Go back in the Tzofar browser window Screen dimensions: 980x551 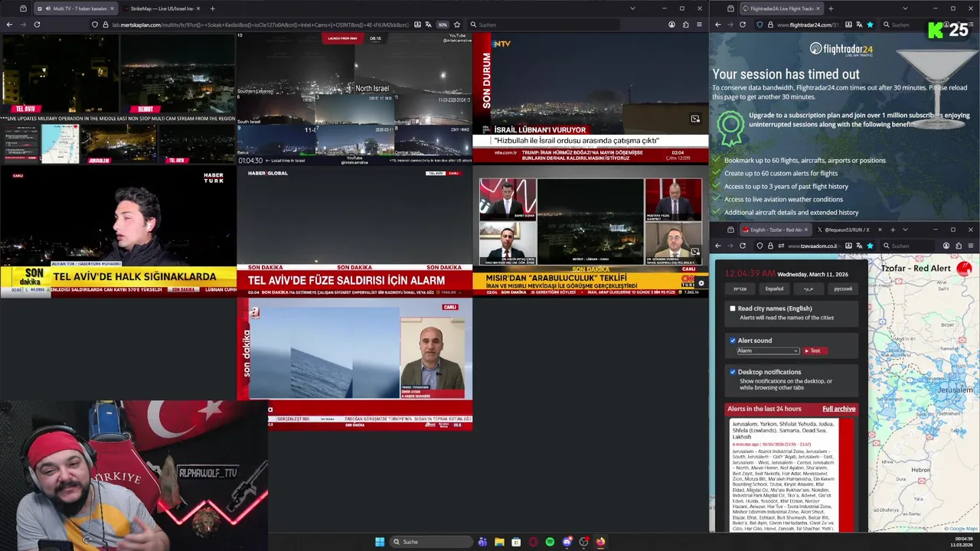[718, 246]
